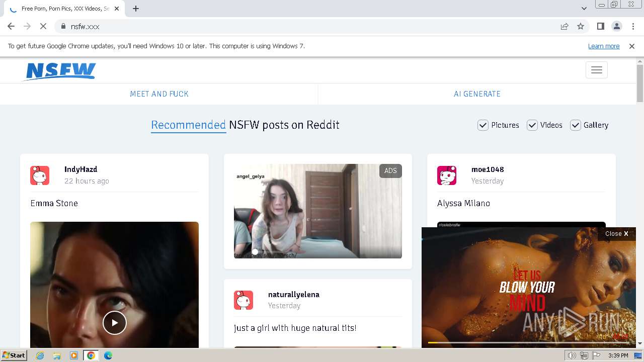Open the IndyHazd username link
644x362 pixels.
[80, 169]
